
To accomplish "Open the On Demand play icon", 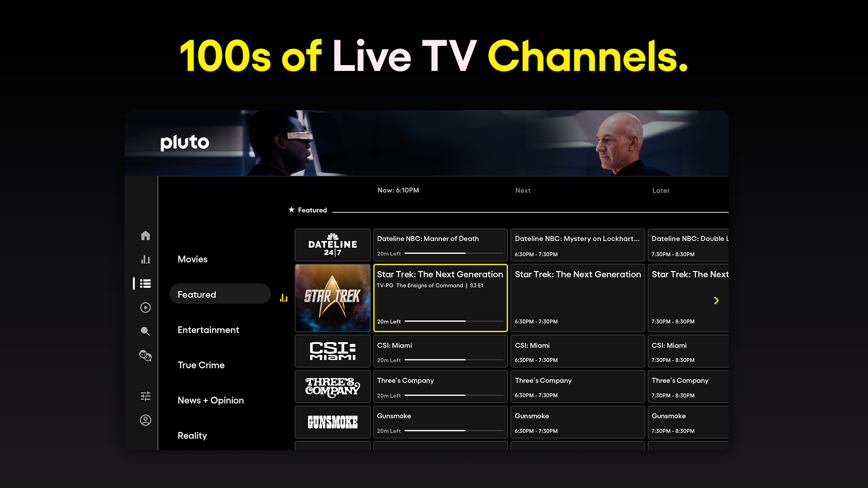I will (x=145, y=308).
